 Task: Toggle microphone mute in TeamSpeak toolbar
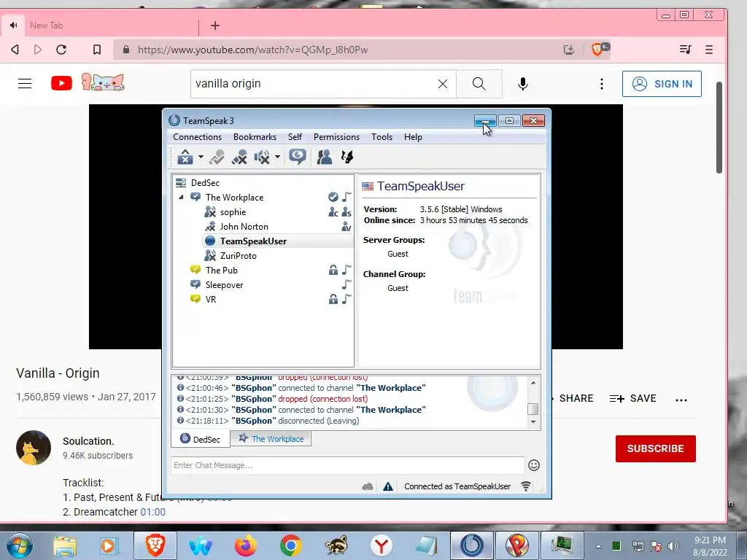point(239,157)
